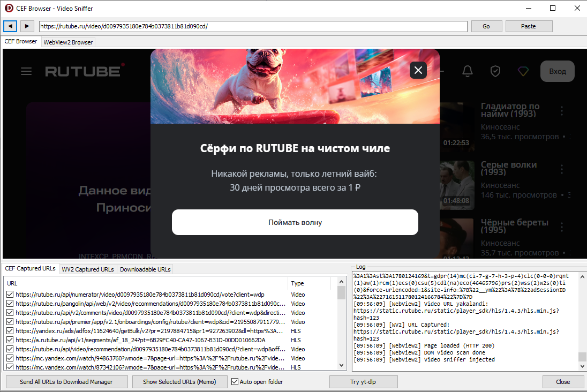Click Send All URLs to Download Manager
This screenshot has height=392, width=587.
tap(66, 382)
